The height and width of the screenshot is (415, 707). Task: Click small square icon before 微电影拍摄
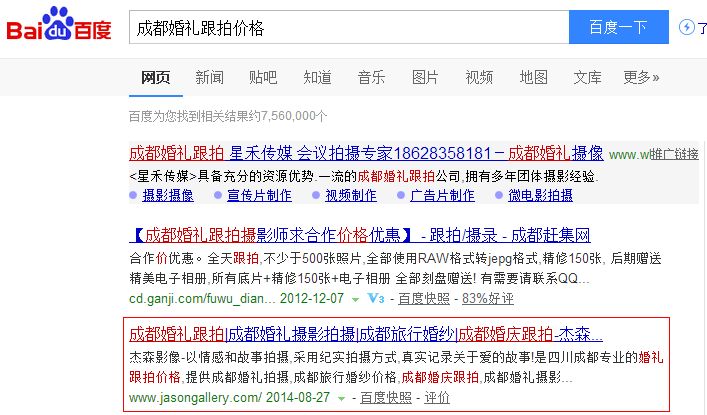tap(499, 196)
